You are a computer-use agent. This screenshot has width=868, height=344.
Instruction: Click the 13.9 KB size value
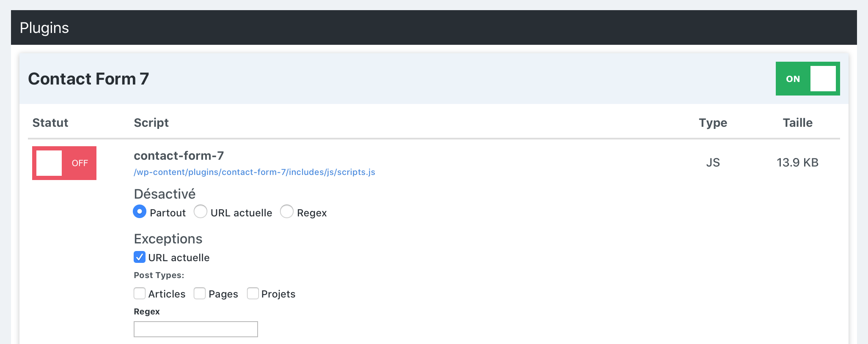click(x=798, y=163)
